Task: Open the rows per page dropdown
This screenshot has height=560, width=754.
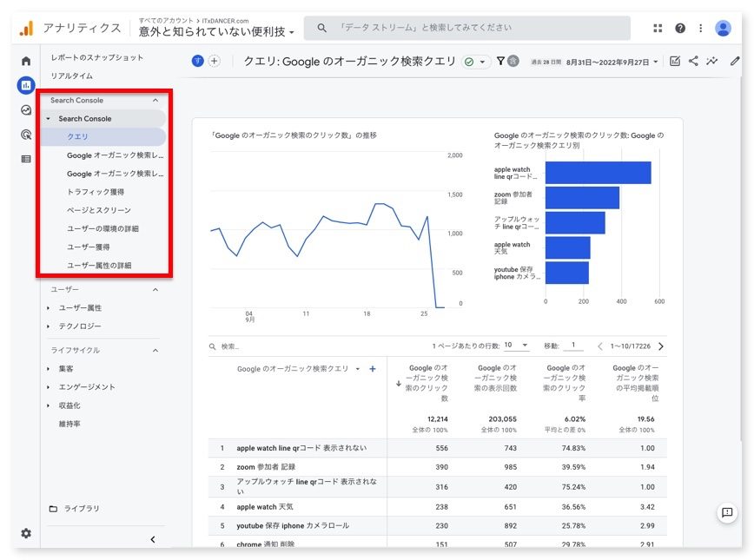Action: tap(516, 346)
